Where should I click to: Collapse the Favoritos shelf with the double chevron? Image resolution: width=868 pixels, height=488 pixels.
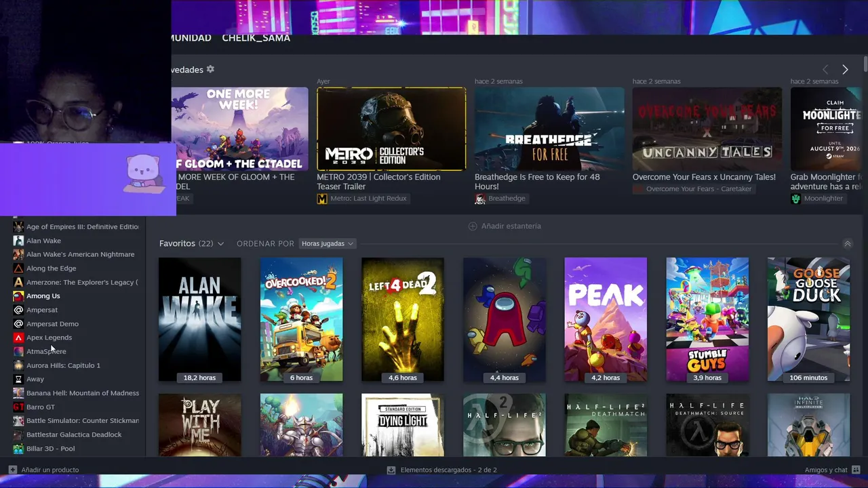[x=847, y=244]
